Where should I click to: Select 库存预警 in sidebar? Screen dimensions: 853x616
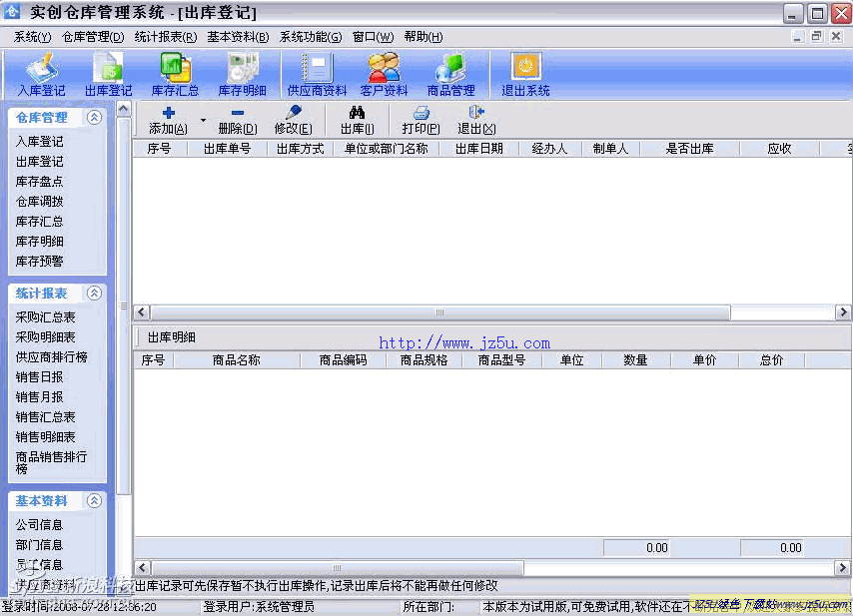coord(39,262)
